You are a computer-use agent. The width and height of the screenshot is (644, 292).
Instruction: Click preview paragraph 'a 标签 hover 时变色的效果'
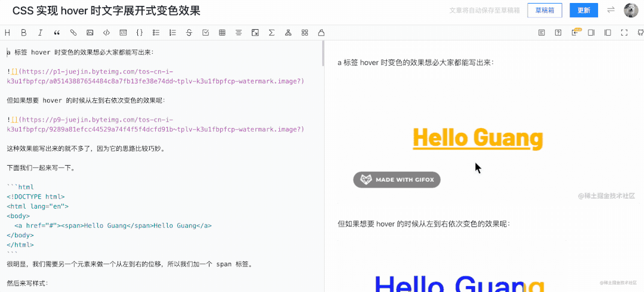coord(415,63)
